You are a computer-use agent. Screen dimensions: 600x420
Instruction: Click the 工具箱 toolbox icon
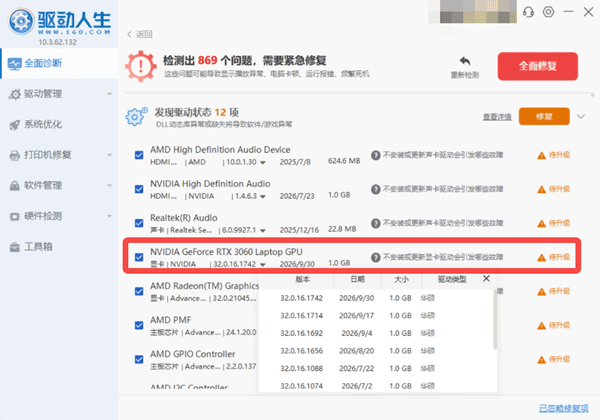(15, 247)
